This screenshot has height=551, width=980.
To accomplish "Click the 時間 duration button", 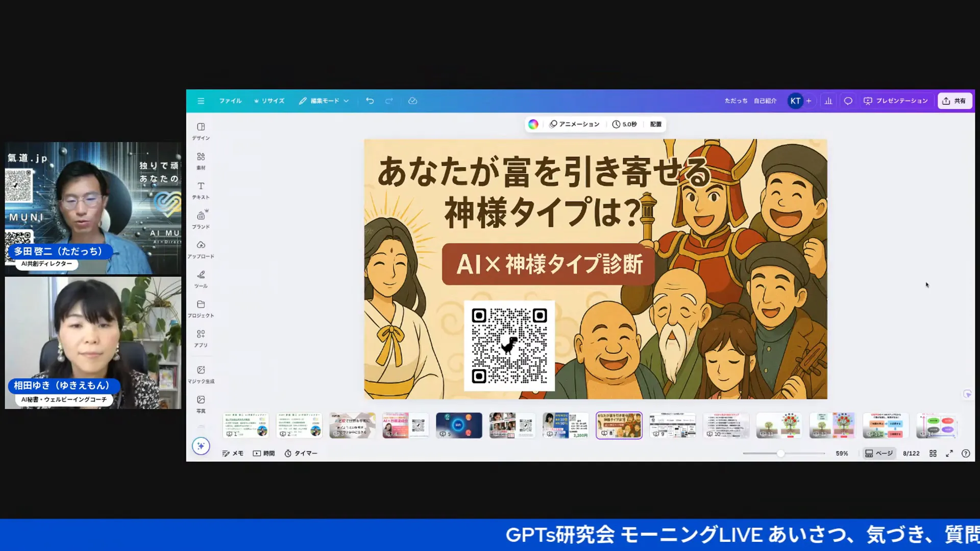I will click(264, 453).
